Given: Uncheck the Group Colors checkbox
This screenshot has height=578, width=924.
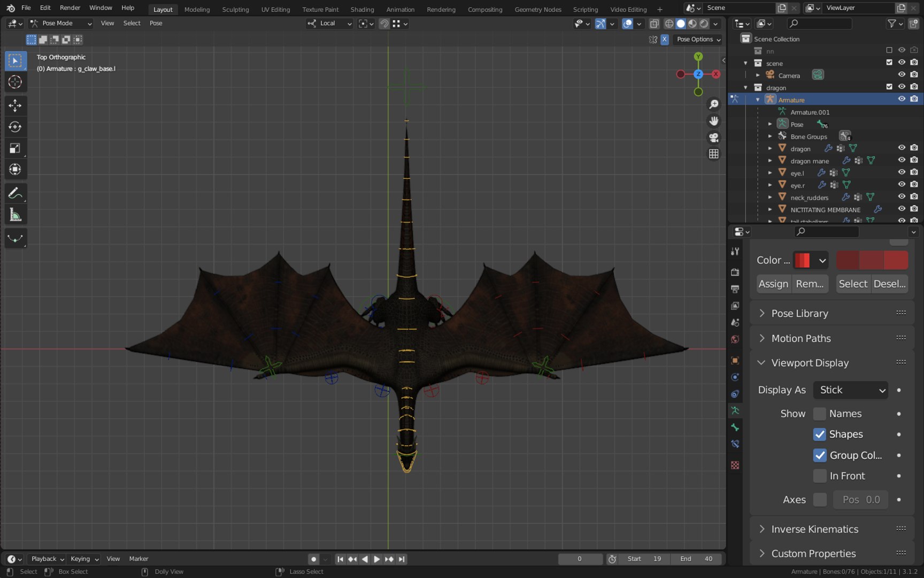Looking at the screenshot, I should point(820,455).
